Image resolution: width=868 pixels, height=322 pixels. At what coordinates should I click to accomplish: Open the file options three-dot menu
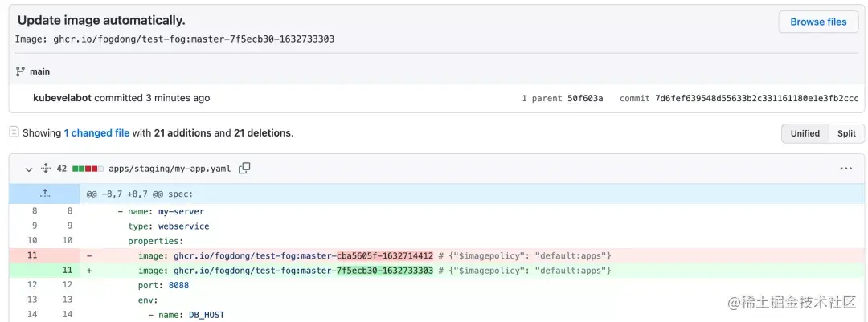pos(845,169)
